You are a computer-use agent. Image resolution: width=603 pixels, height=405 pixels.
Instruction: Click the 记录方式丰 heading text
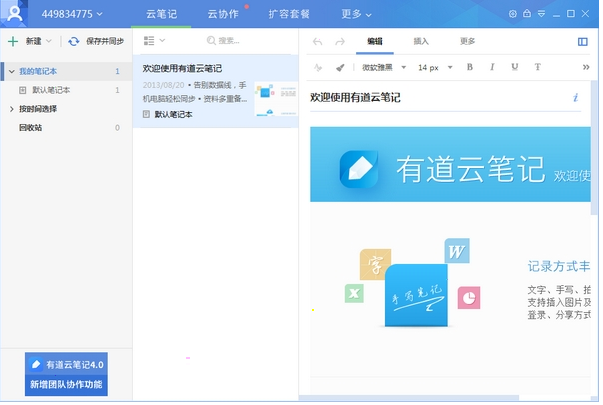pos(559,266)
